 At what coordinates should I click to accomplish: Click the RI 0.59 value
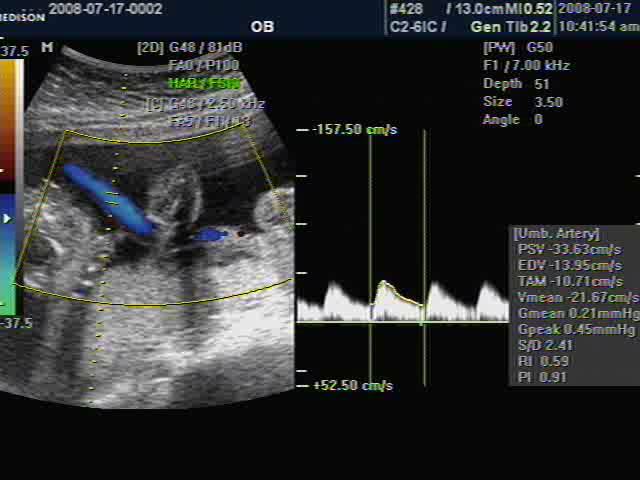[543, 361]
